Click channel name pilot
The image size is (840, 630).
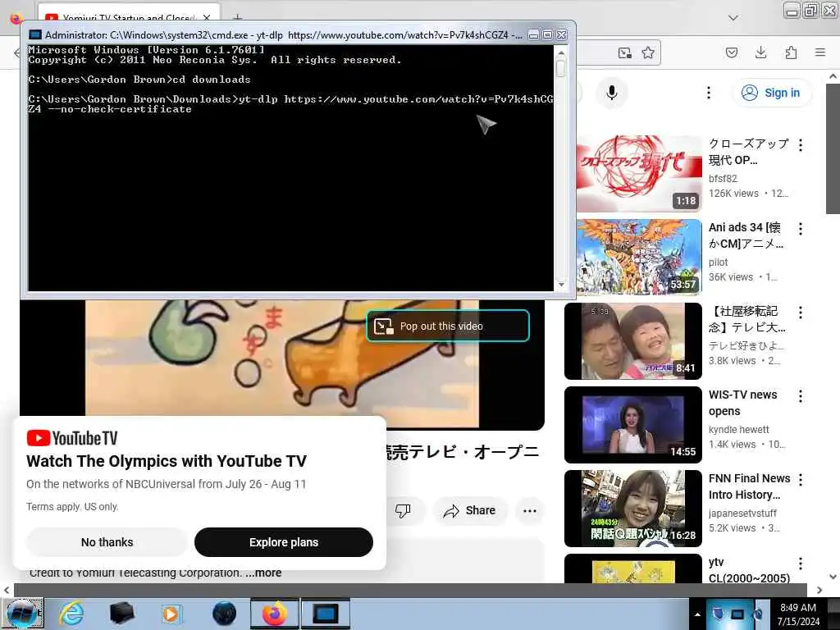pyautogui.click(x=718, y=262)
